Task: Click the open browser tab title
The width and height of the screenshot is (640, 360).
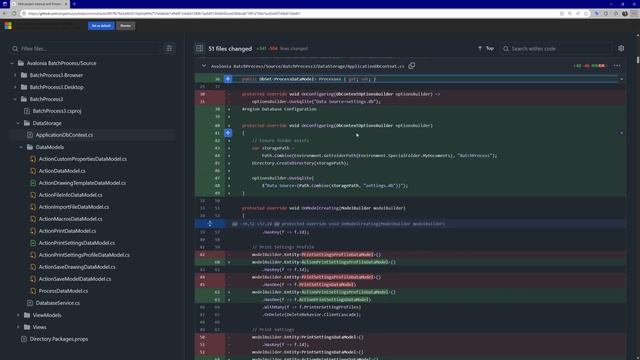Action: [39, 4]
